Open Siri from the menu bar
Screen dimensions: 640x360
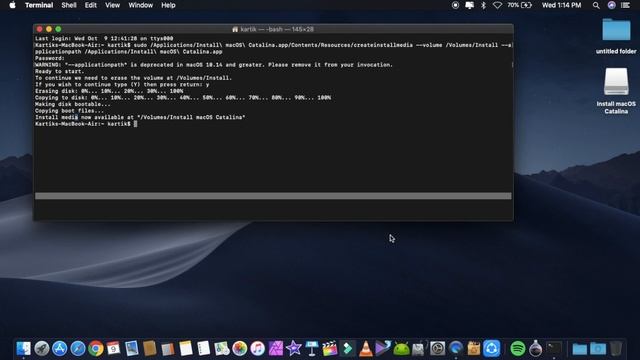click(611, 5)
